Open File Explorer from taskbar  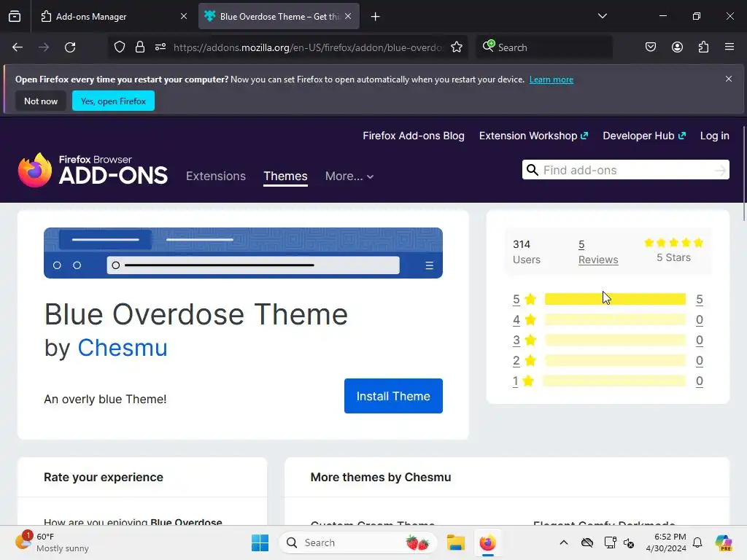(x=455, y=542)
